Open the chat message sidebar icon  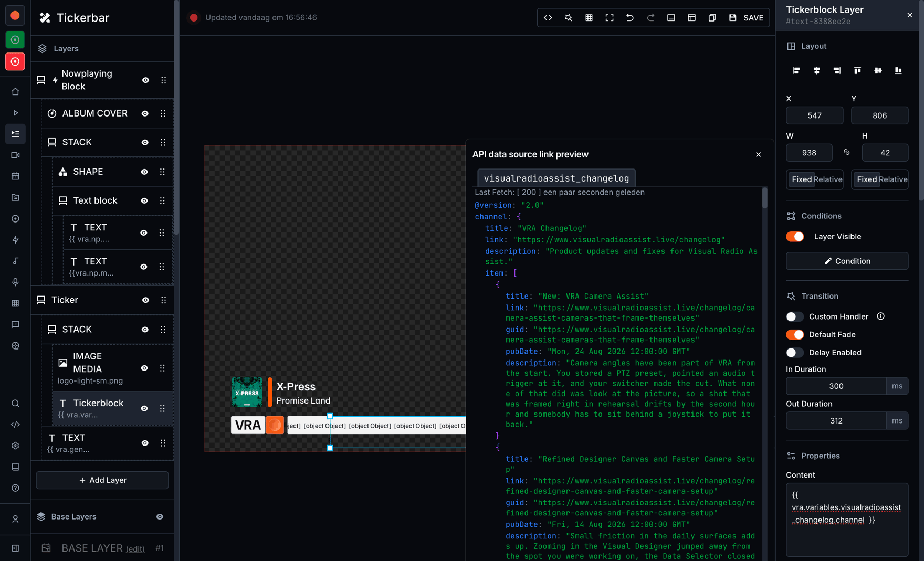coord(15,324)
